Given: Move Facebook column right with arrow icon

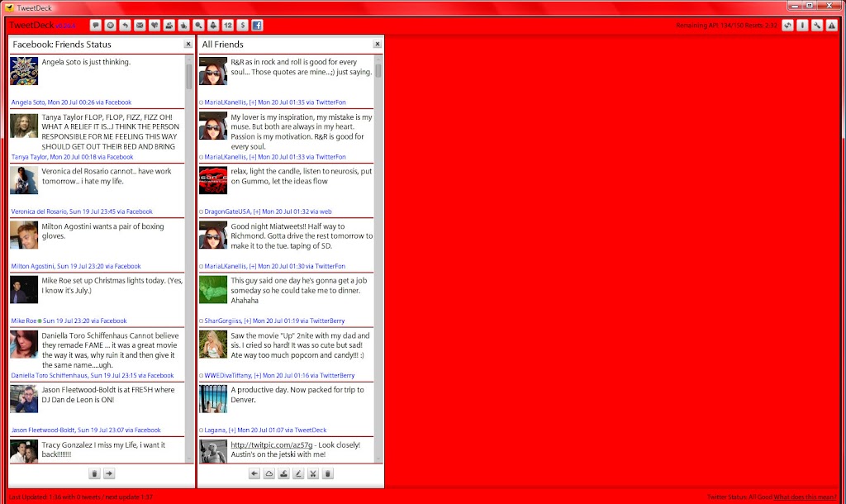Looking at the screenshot, I should pyautogui.click(x=109, y=473).
